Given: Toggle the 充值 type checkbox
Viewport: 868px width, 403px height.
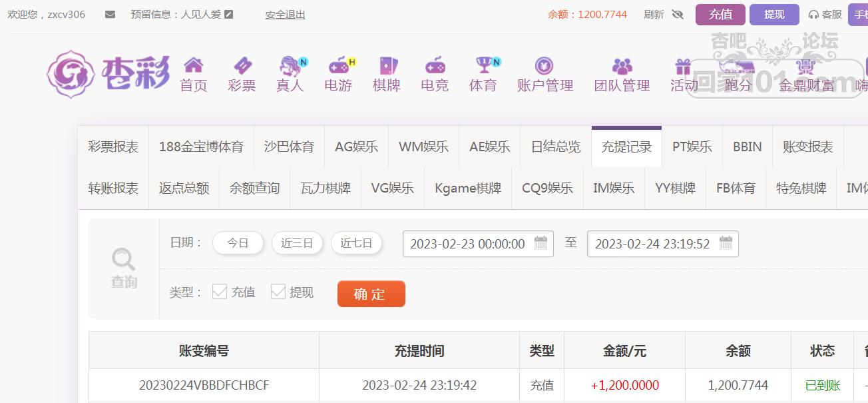Looking at the screenshot, I should pos(220,291).
